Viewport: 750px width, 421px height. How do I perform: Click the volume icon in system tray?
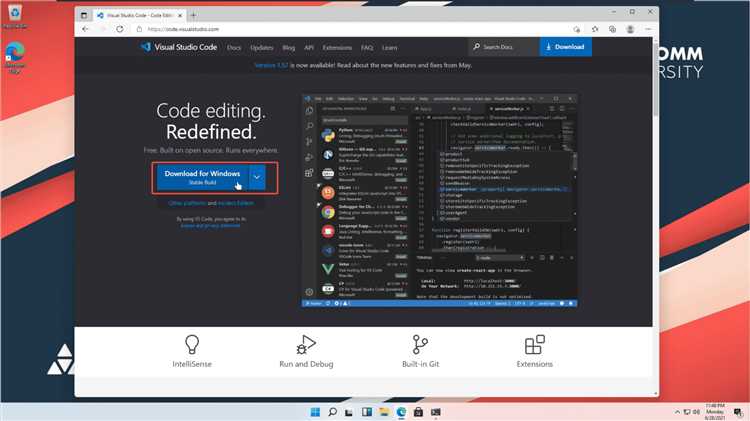click(696, 412)
